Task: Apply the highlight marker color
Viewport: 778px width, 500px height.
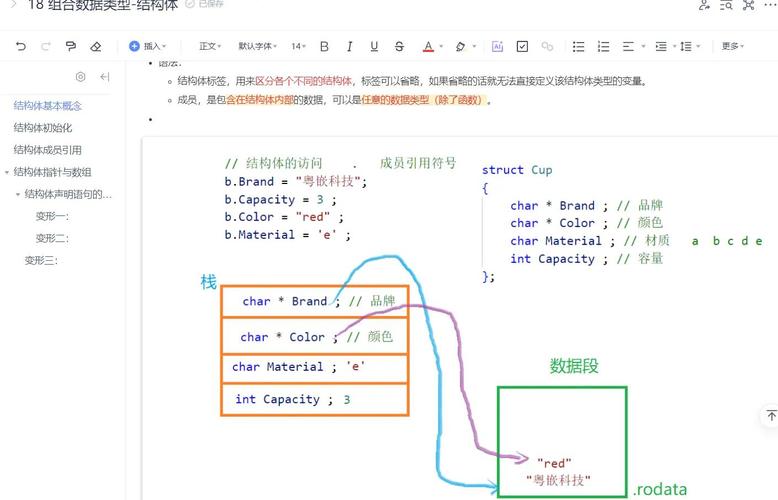Action: click(460, 46)
